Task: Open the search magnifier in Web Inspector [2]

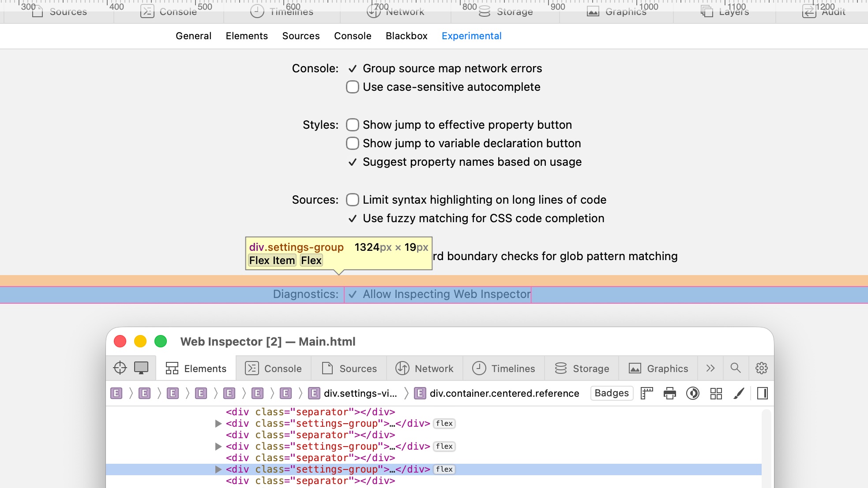Action: click(736, 368)
